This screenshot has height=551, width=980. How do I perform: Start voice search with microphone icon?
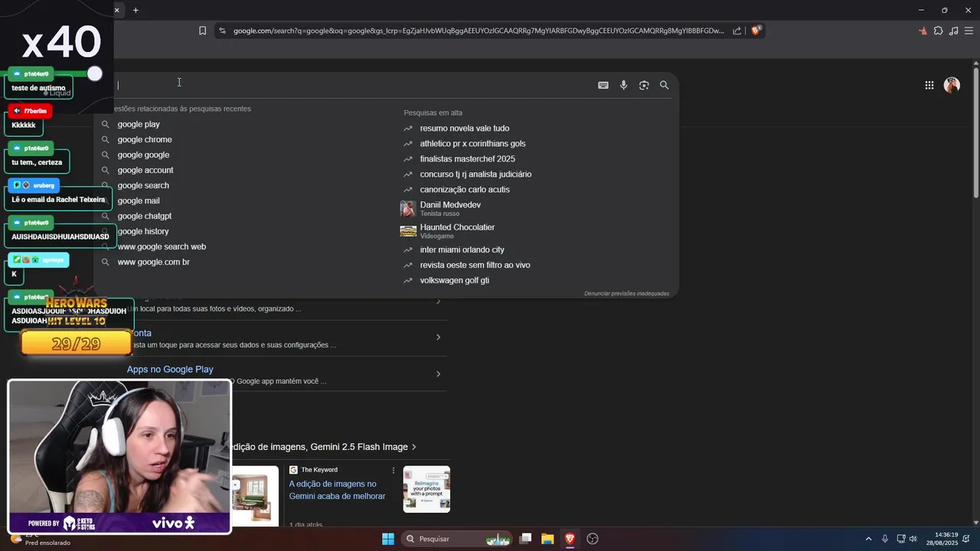click(x=623, y=85)
